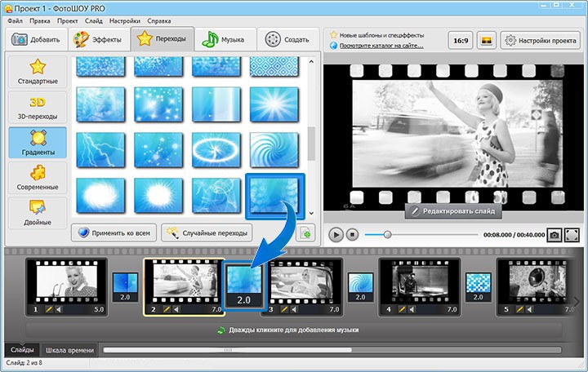Toggle sound on slide 1
This screenshot has height=372, width=588.
[59, 309]
